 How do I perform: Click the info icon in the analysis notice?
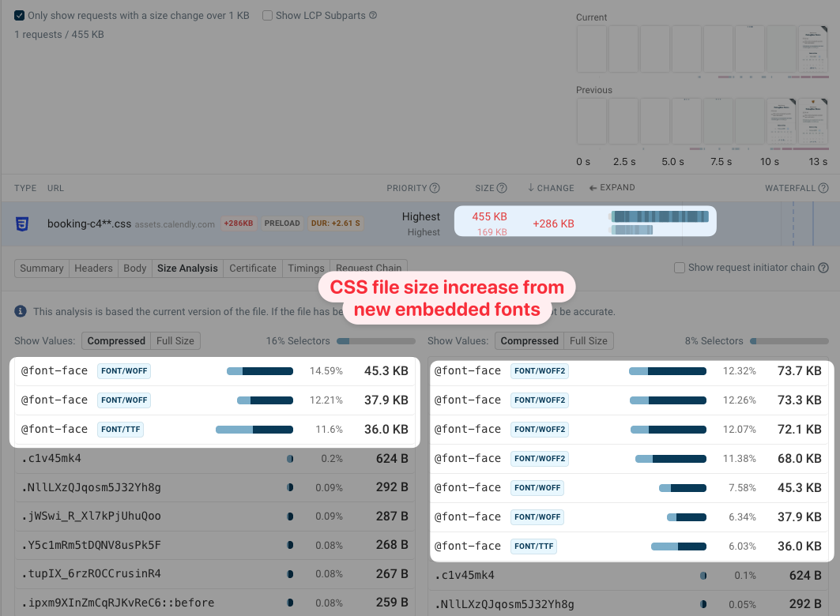[17, 311]
